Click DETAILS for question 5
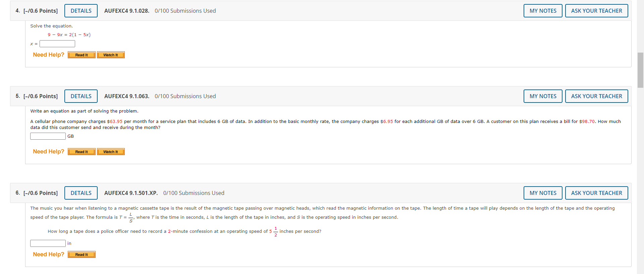 point(81,96)
